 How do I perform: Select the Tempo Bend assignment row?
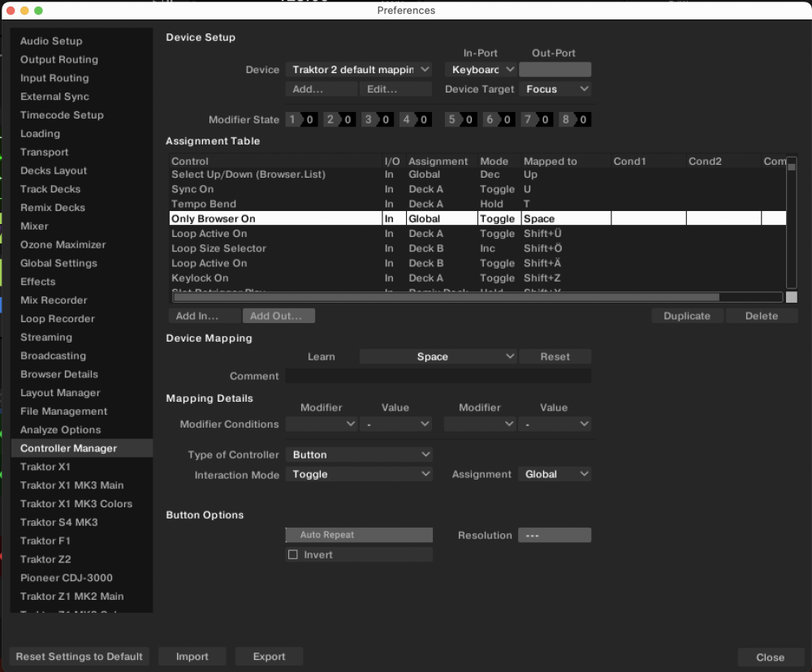coord(477,204)
